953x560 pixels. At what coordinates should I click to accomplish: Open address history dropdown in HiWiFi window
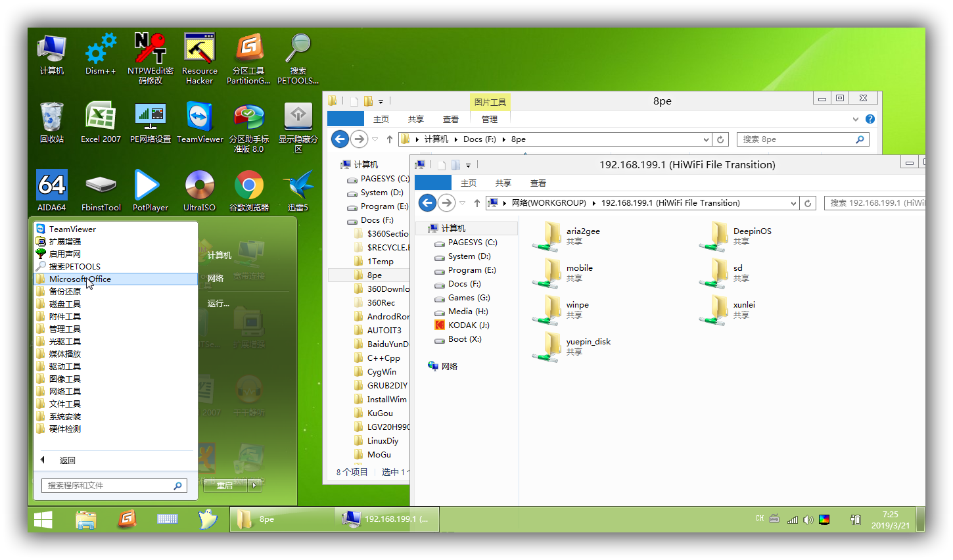tap(793, 203)
